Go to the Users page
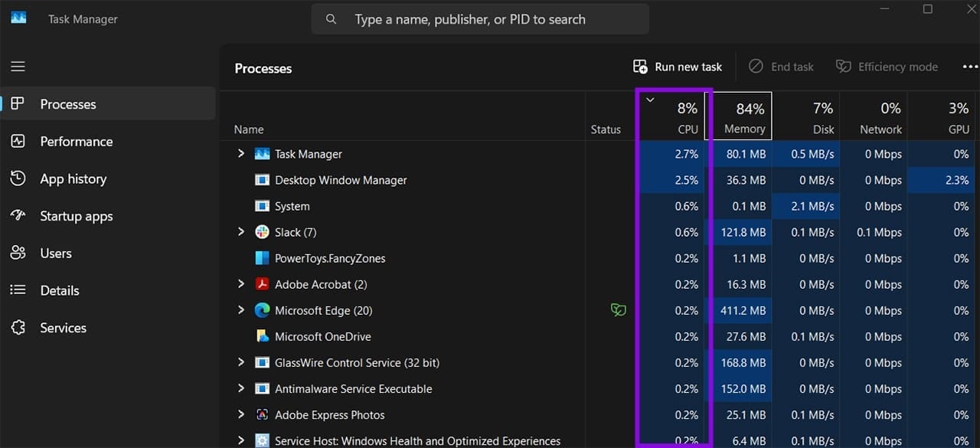The height and width of the screenshot is (448, 980). click(108, 253)
